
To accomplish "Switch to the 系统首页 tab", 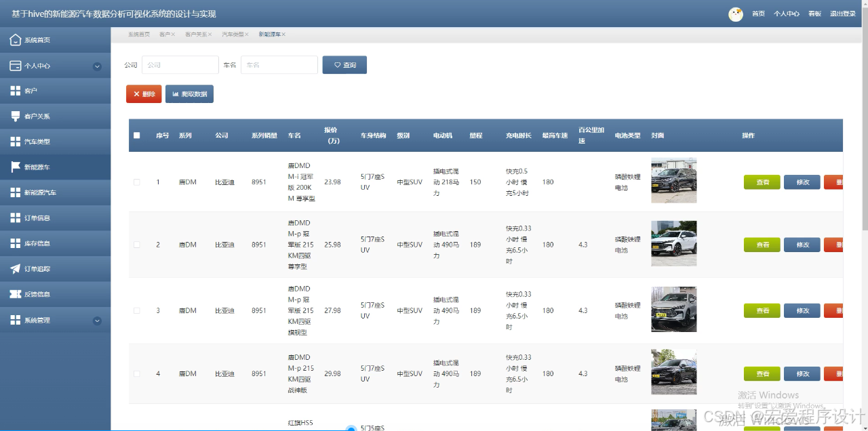I will click(139, 34).
